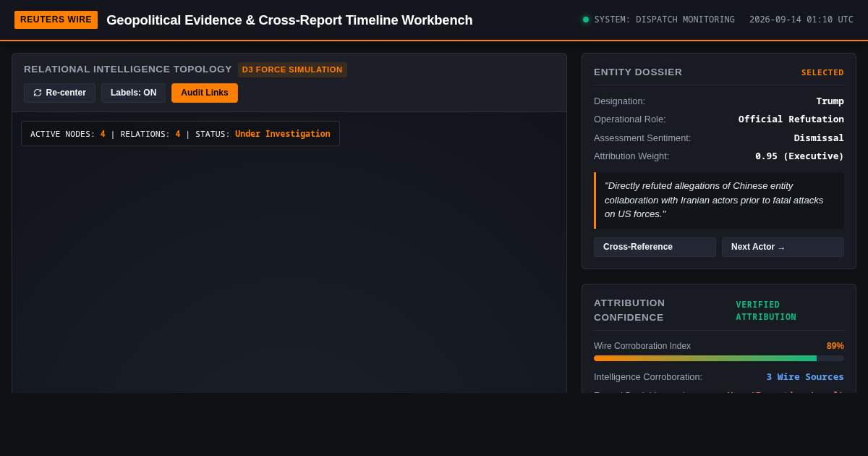Image resolution: width=868 pixels, height=456 pixels.
Task: Click the Assessment Sentiment label
Action: tap(642, 138)
